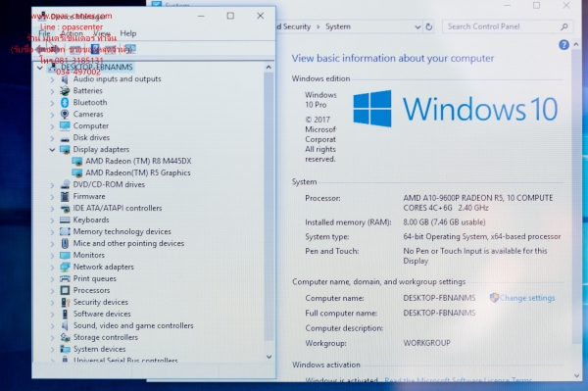588x391 pixels.
Task: Select the Firmware text row
Action: (x=89, y=196)
